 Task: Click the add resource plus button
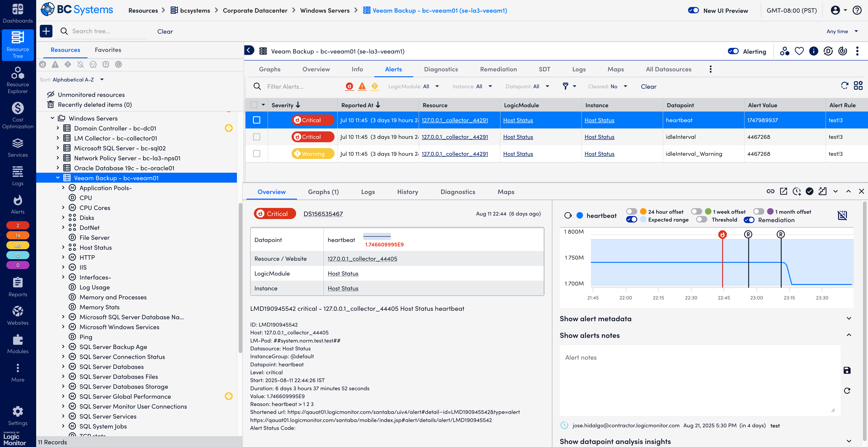tap(46, 31)
